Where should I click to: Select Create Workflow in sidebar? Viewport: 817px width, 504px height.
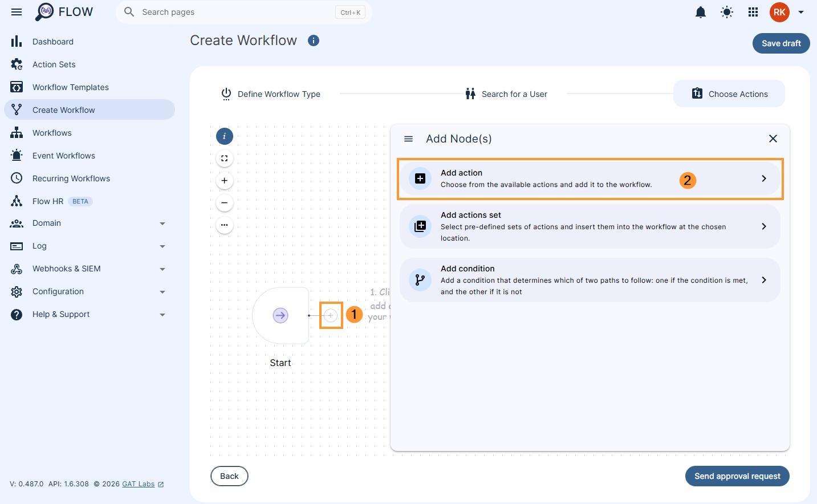coord(90,109)
